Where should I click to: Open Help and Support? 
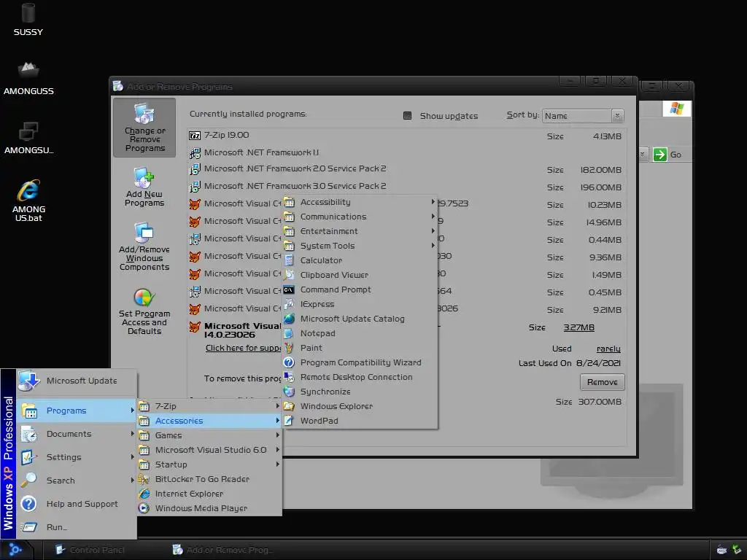coord(76,504)
